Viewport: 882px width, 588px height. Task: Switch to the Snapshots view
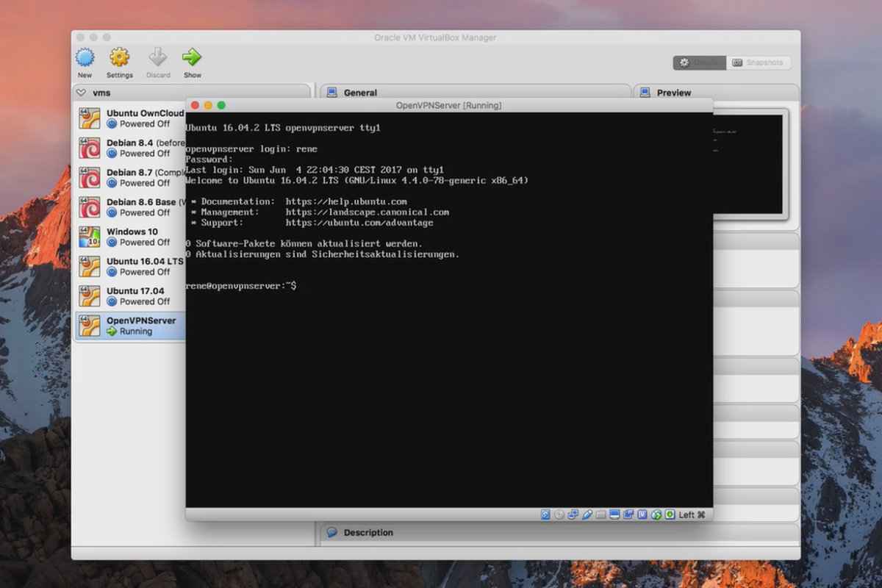click(759, 62)
